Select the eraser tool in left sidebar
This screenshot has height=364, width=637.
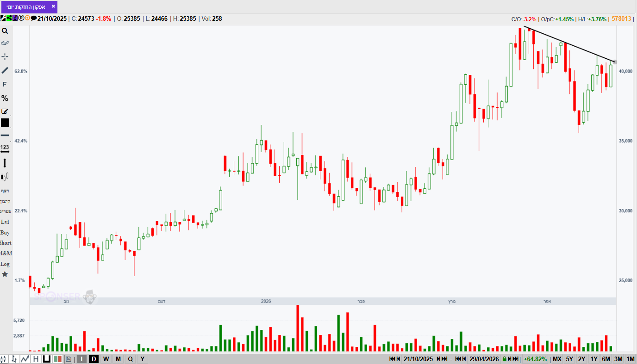(5, 43)
